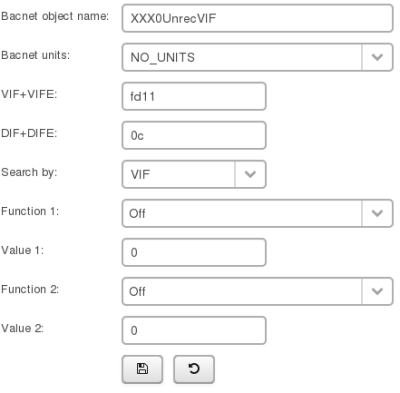Image resolution: width=400 pixels, height=393 pixels.
Task: Click the Off value of Function 2
Action: click(x=137, y=291)
